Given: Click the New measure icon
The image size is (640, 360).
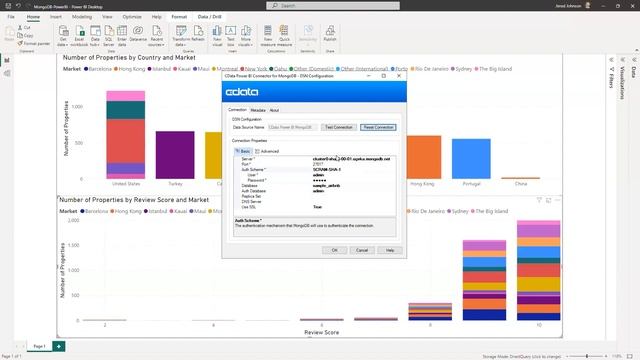Looking at the screenshot, I should coord(268,36).
